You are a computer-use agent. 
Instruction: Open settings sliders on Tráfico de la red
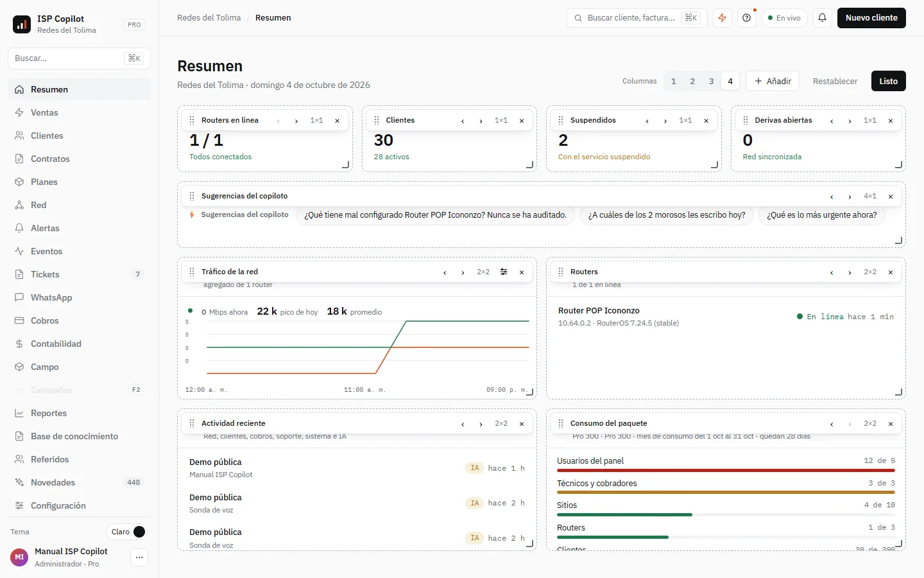pyautogui.click(x=504, y=272)
